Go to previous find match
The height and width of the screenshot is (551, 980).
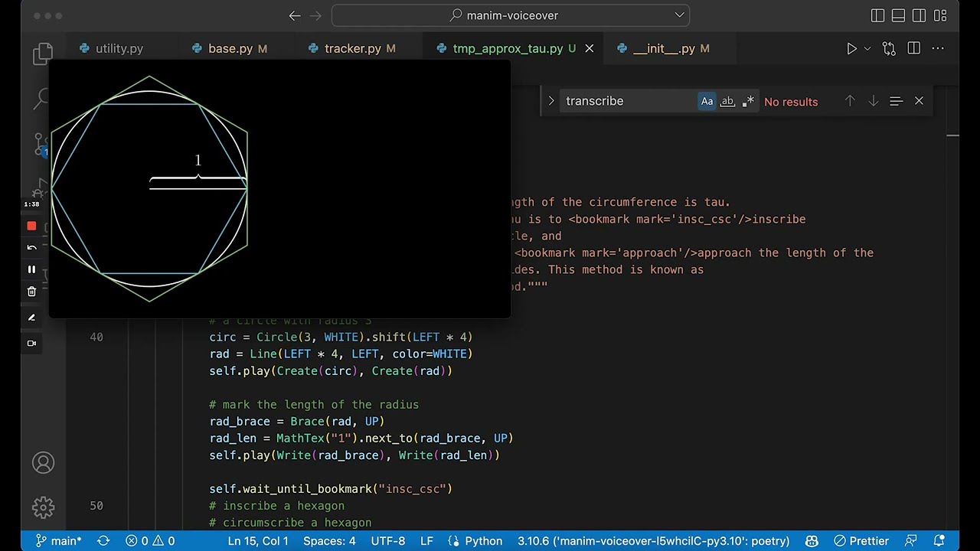pyautogui.click(x=850, y=101)
